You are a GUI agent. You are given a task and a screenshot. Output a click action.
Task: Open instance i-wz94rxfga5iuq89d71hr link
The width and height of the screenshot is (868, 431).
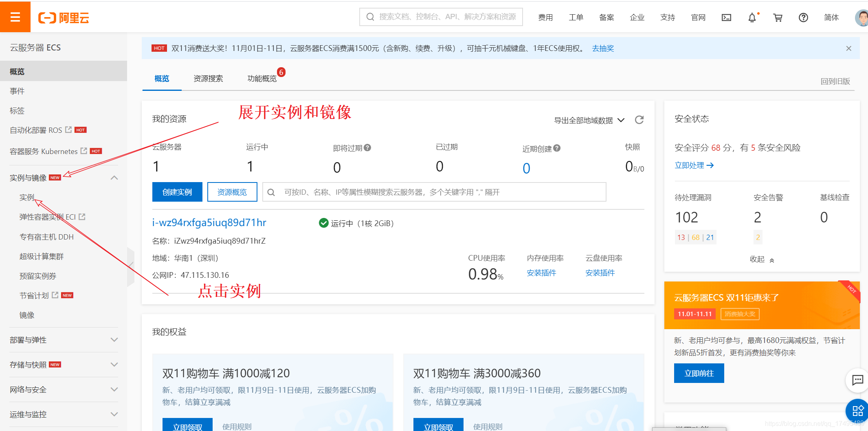click(x=209, y=223)
